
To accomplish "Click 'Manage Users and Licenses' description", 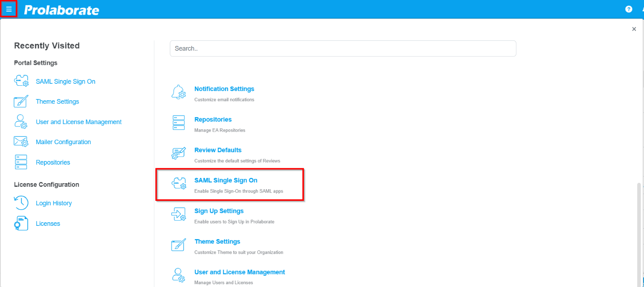I will (224, 283).
